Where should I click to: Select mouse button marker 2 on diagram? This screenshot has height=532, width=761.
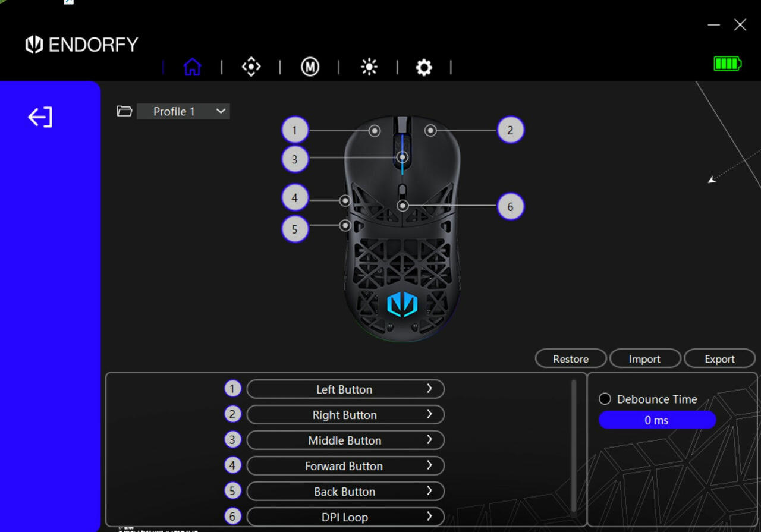pos(510,130)
